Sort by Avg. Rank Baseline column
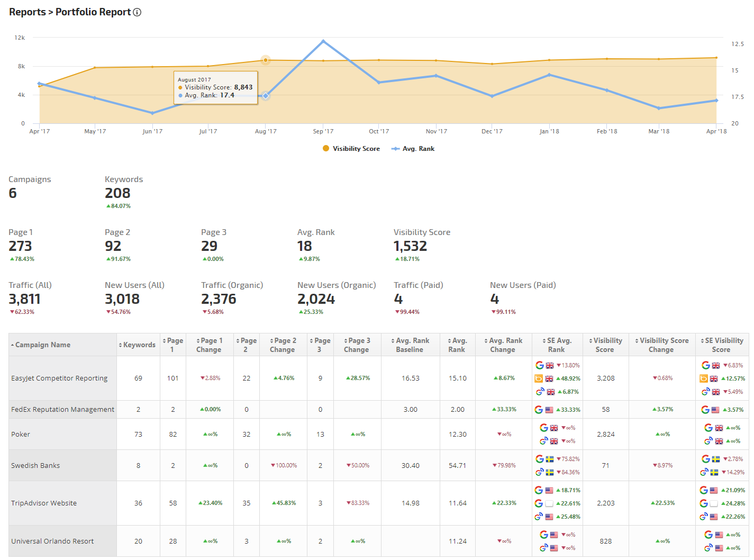Image resolution: width=754 pixels, height=560 pixels. coord(410,345)
